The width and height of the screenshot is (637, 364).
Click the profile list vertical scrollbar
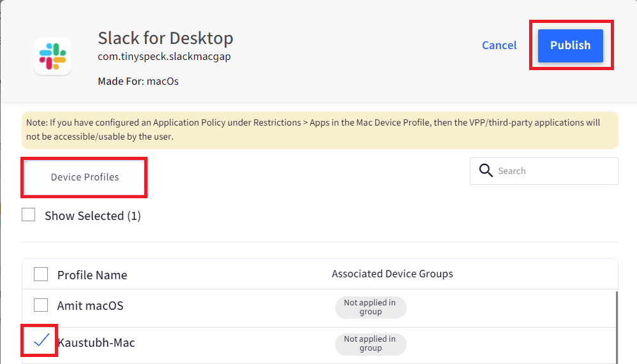tap(617, 327)
